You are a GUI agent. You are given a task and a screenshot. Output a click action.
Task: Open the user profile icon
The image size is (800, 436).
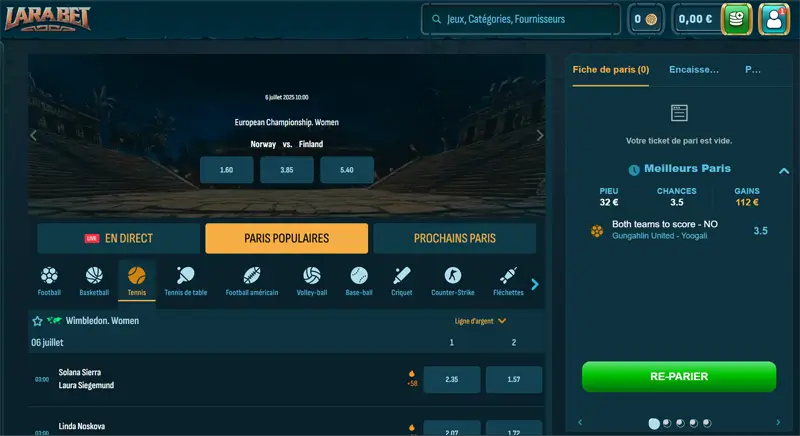(774, 19)
